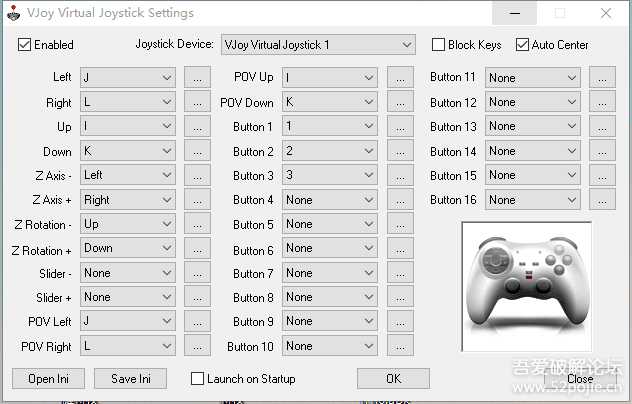Open key picker for Button 11
The width and height of the screenshot is (632, 404).
[x=602, y=77]
